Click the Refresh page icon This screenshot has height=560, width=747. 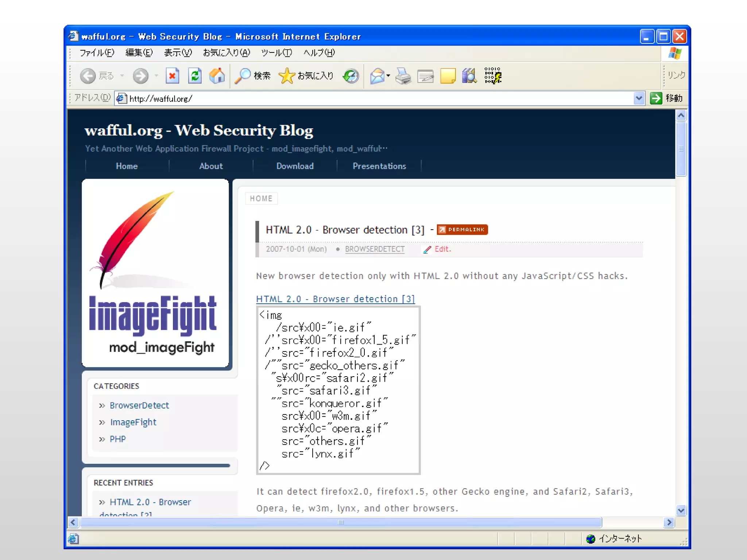pos(195,76)
